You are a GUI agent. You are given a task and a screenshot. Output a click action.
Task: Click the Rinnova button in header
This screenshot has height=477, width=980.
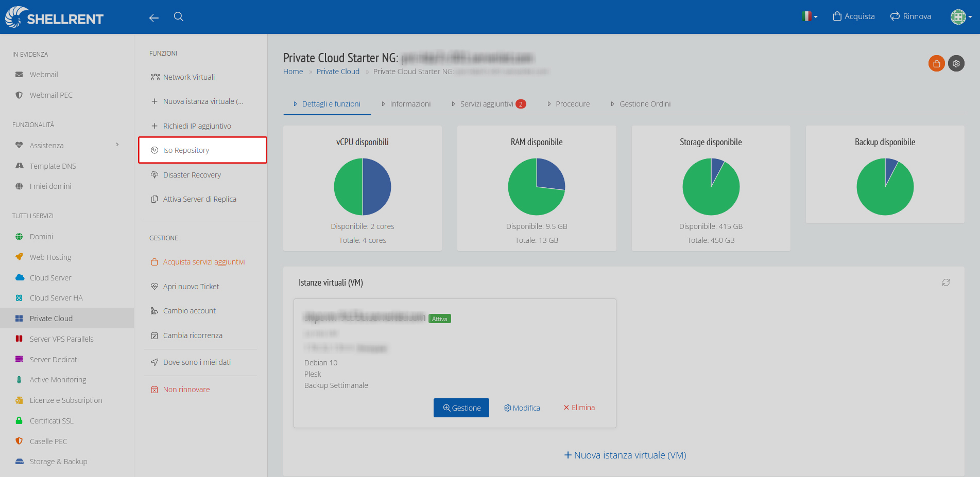pyautogui.click(x=910, y=16)
